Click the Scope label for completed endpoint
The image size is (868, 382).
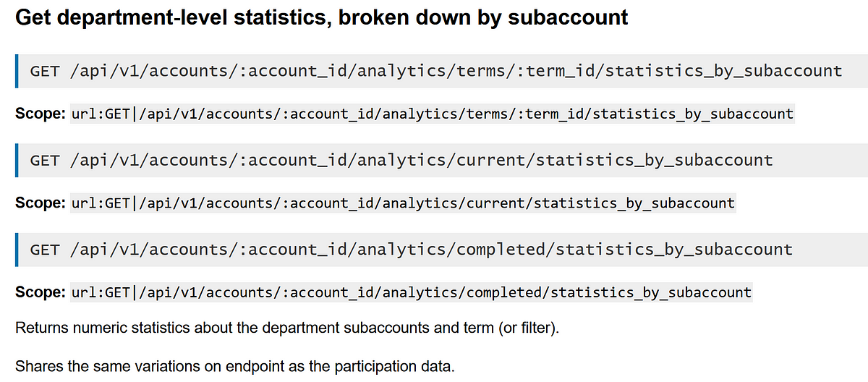pyautogui.click(x=41, y=292)
